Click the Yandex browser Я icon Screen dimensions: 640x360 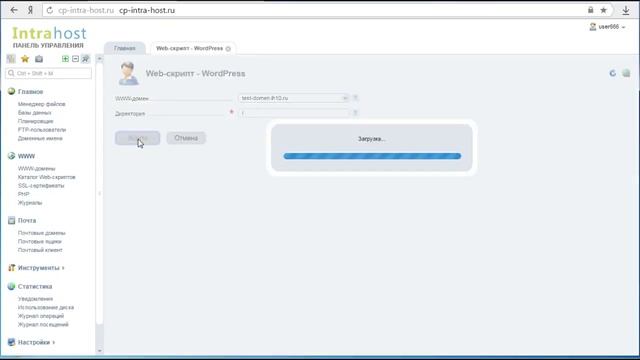tap(30, 10)
